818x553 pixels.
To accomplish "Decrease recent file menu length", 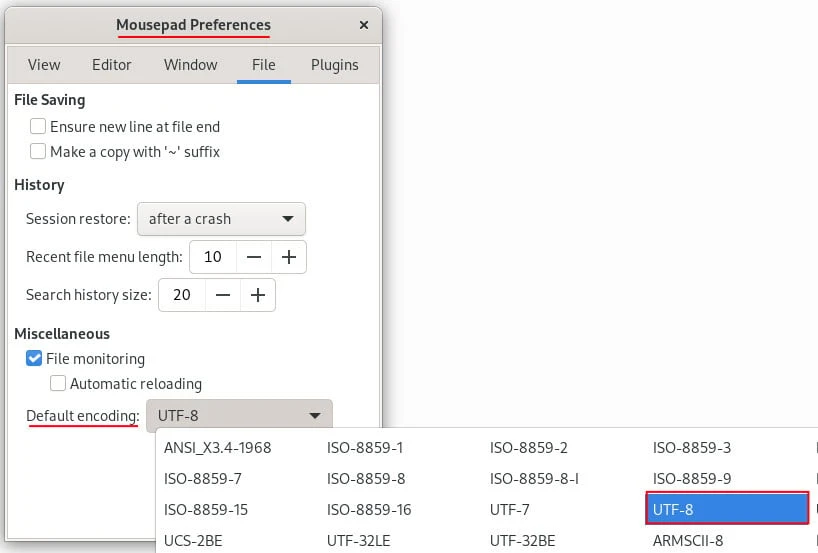I will 254,257.
